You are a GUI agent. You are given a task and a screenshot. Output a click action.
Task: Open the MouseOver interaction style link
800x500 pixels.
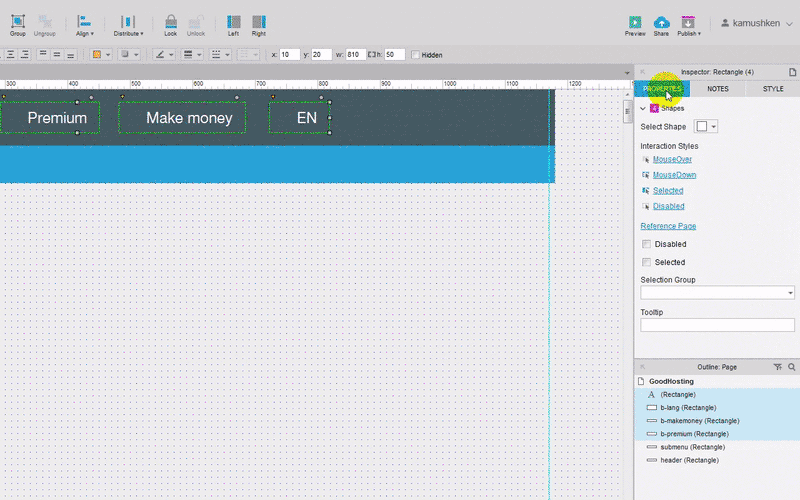672,159
